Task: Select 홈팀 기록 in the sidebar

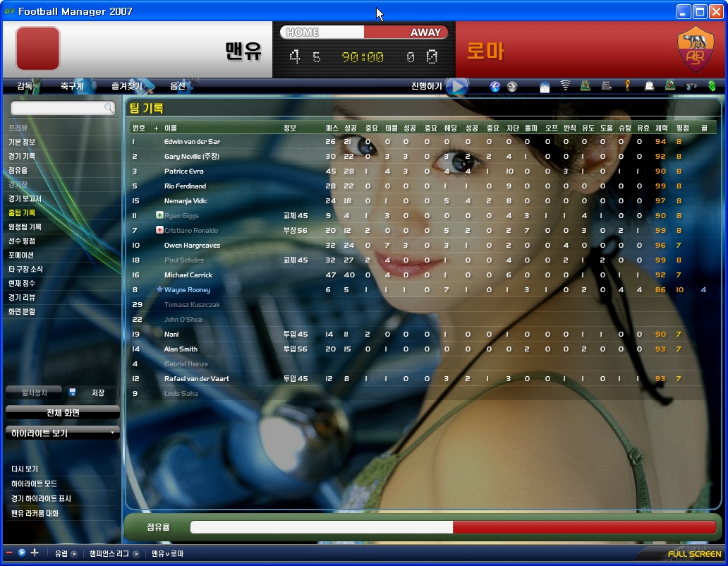Action: click(x=22, y=212)
